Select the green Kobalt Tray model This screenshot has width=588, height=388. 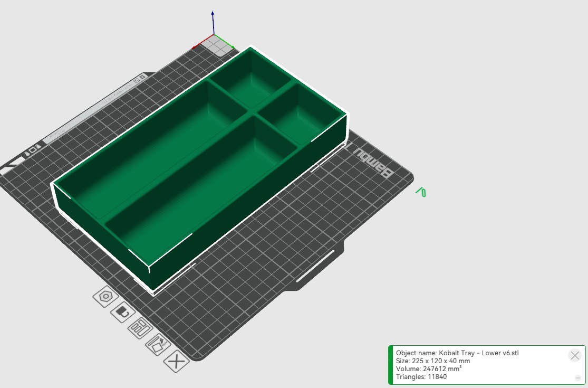point(199,169)
